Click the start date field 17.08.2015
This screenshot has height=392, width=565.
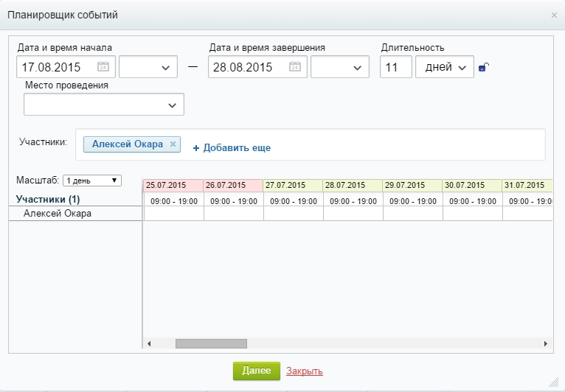pos(56,67)
